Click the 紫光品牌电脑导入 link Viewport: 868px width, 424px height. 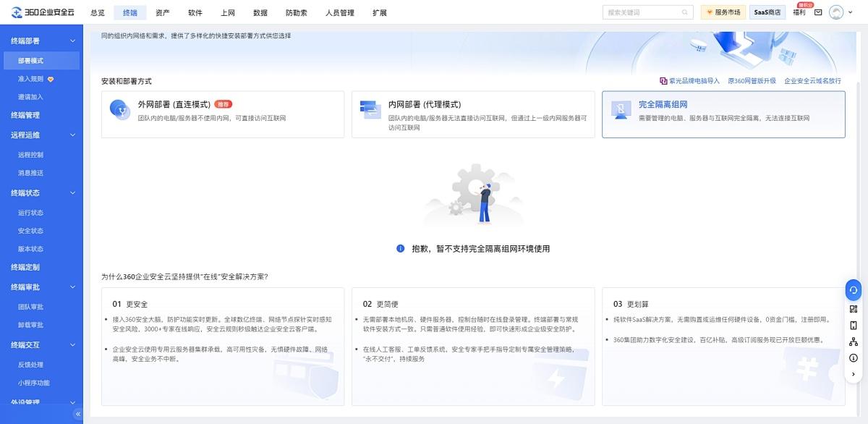pyautogui.click(x=694, y=81)
